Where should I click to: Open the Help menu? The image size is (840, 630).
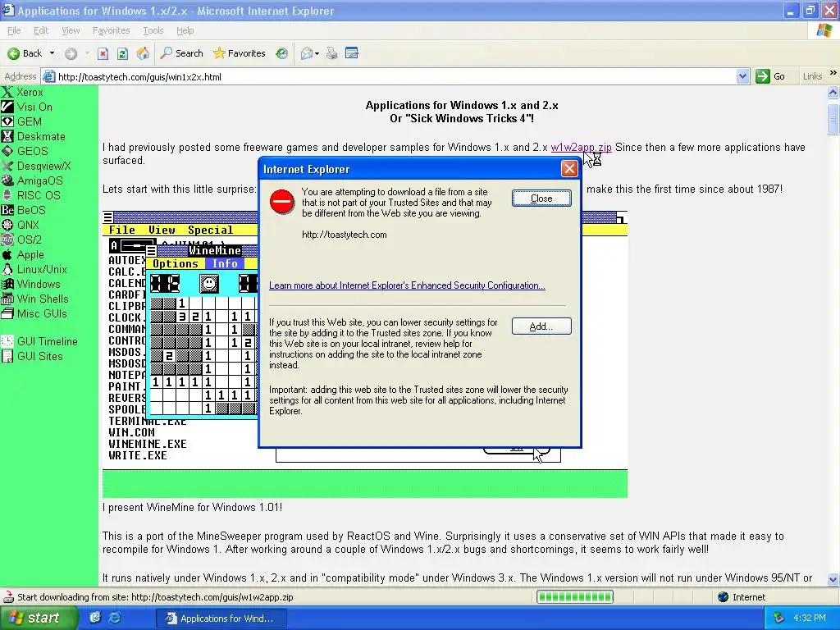click(185, 30)
